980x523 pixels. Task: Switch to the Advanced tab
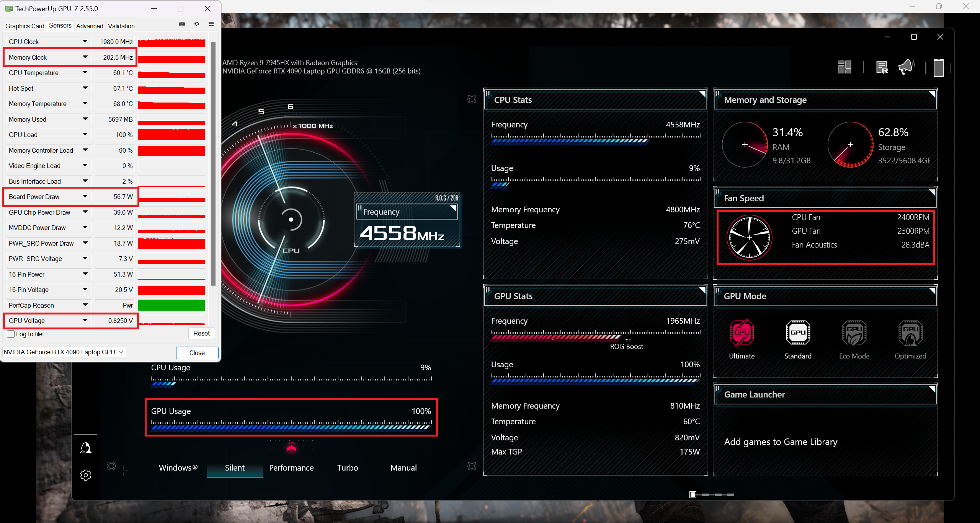(90, 26)
